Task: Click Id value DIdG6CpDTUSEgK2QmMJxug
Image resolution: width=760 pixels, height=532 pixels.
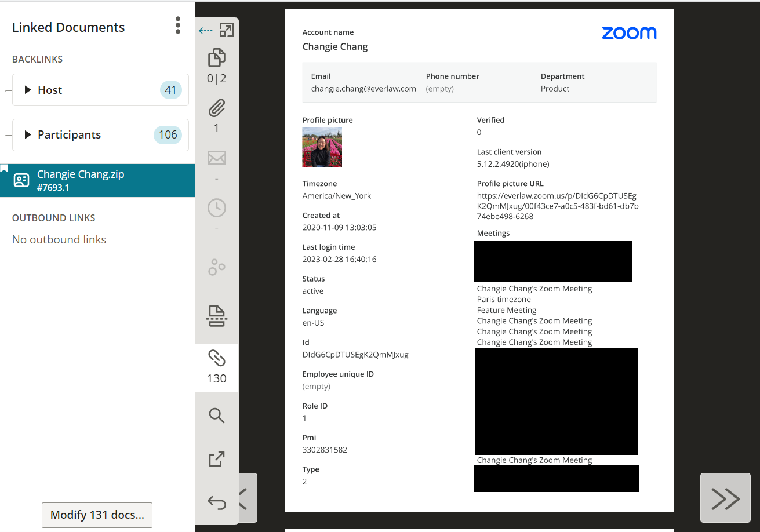Action: (x=355, y=355)
